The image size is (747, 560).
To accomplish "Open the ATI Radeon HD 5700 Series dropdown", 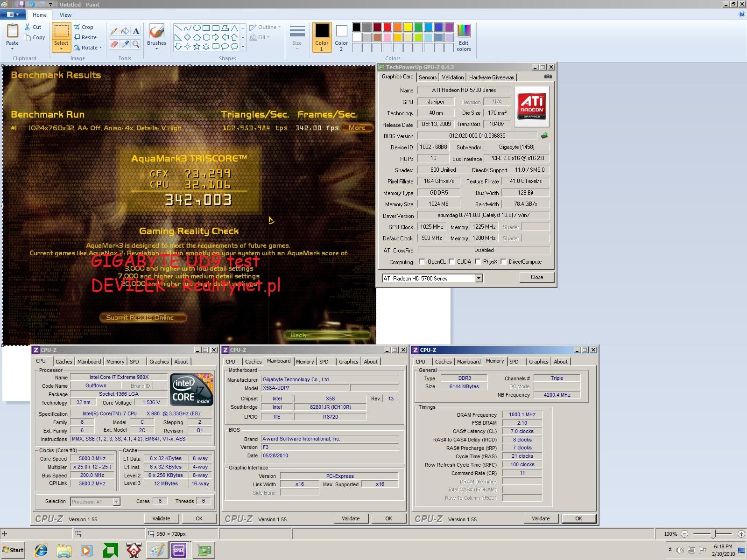I will [479, 279].
